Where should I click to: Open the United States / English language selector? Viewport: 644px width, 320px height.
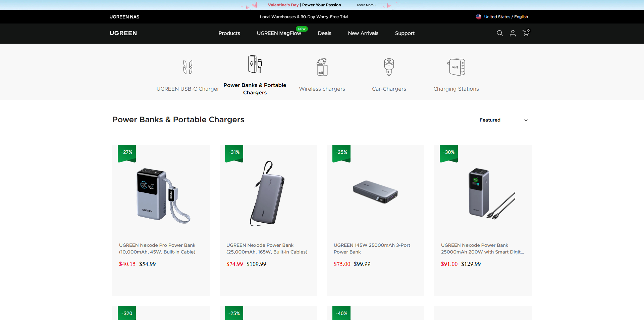pos(501,16)
